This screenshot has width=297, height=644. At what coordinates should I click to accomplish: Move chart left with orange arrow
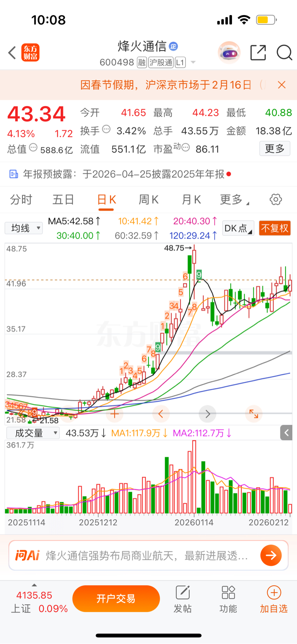161,414
